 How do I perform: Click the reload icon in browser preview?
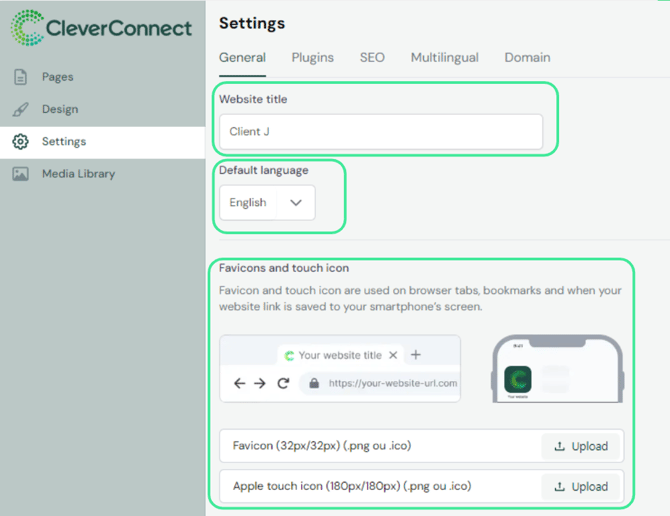pyautogui.click(x=283, y=383)
